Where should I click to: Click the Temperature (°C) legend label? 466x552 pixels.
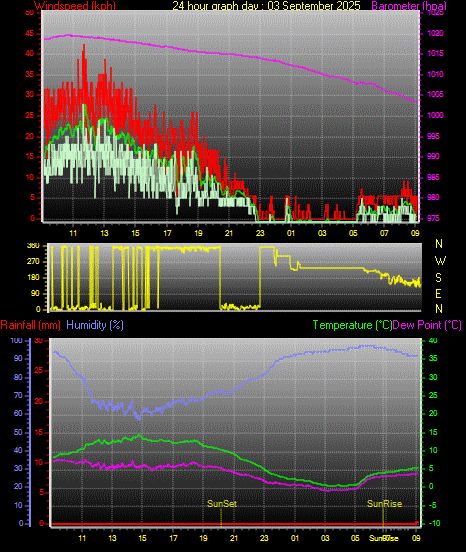(x=352, y=325)
